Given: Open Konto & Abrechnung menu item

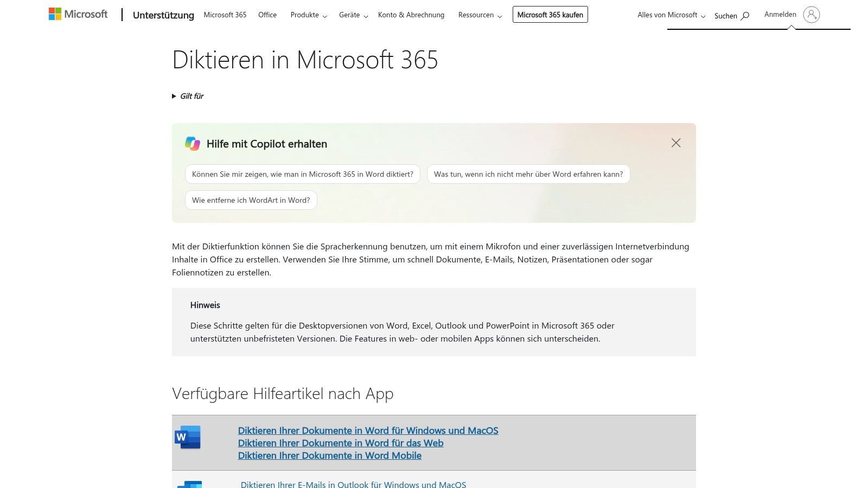Looking at the screenshot, I should point(411,15).
